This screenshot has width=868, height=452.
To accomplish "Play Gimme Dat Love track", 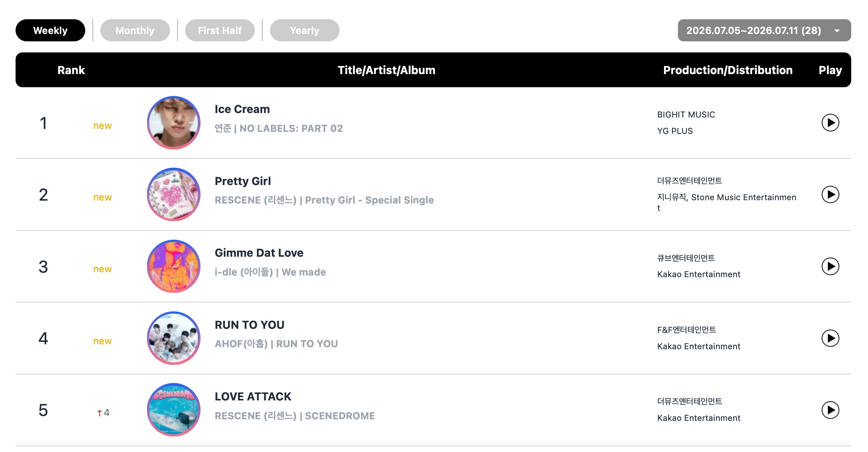I will coord(830,266).
